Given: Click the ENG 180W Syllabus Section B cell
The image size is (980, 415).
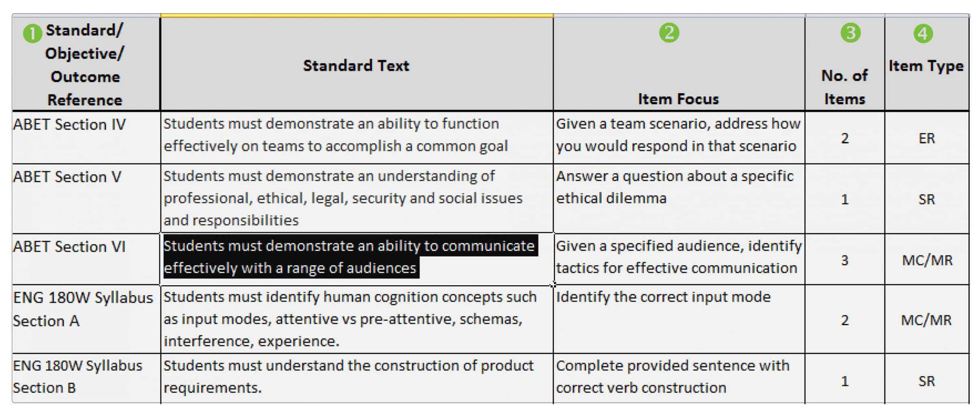Looking at the screenshot, I should tap(86, 378).
